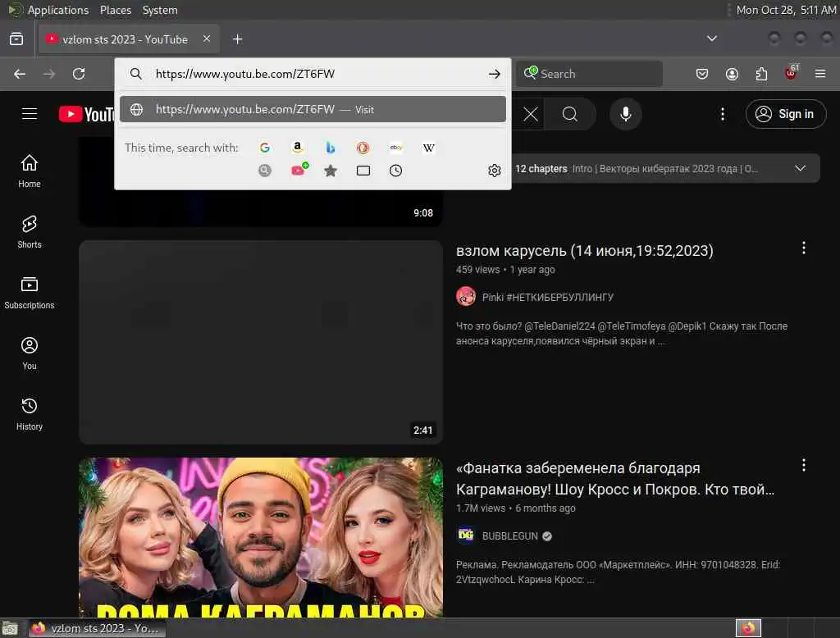Search this time with DuckDuckGo
This screenshot has width=840, height=638.
pos(363,148)
